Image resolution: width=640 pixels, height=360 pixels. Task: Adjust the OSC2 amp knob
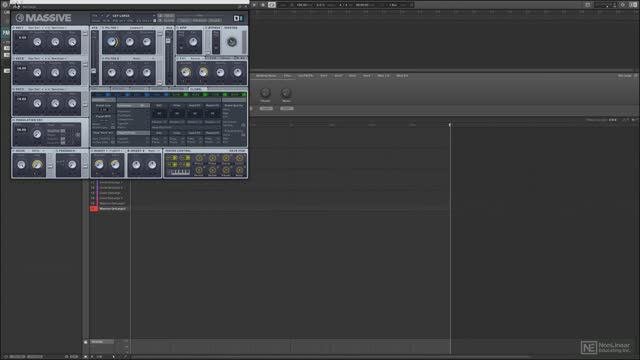72,73
